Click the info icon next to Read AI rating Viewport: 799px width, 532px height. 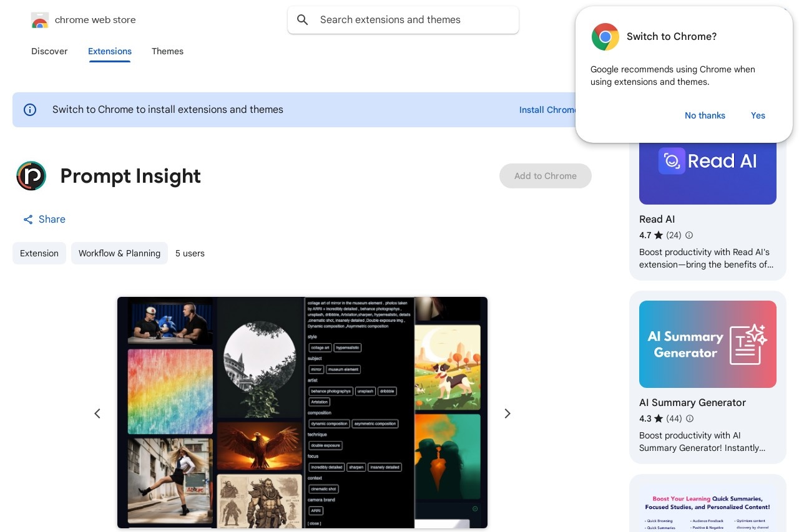tap(689, 235)
